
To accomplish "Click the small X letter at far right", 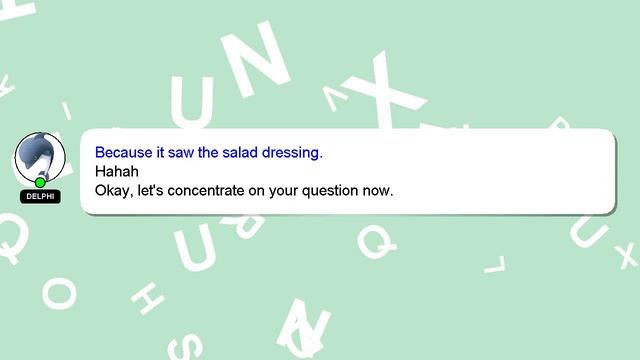I will (628, 257).
